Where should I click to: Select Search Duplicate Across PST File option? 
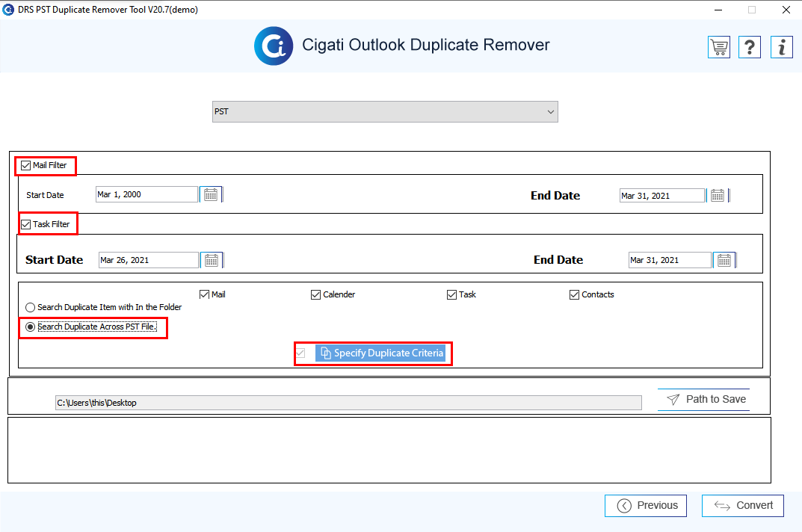click(x=30, y=327)
